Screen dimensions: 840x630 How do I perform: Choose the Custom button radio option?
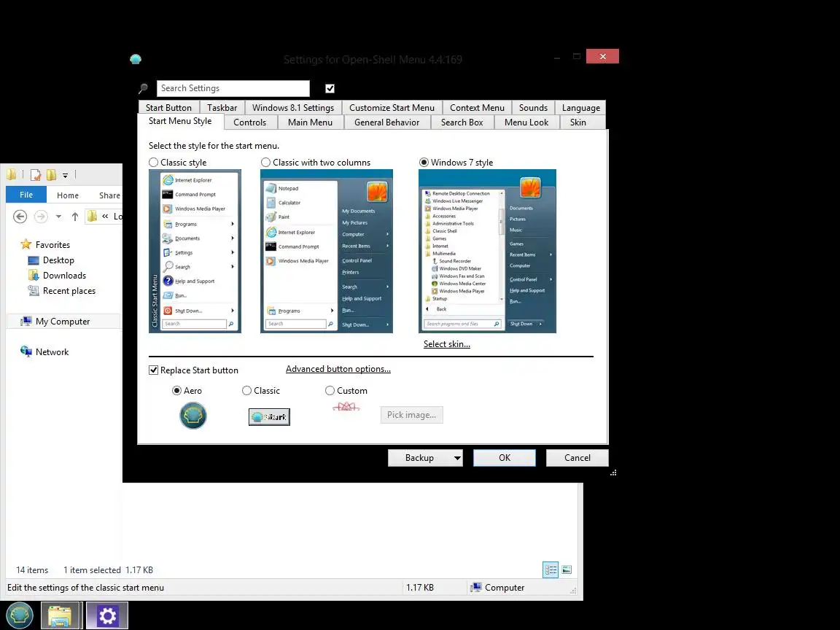[x=330, y=391]
